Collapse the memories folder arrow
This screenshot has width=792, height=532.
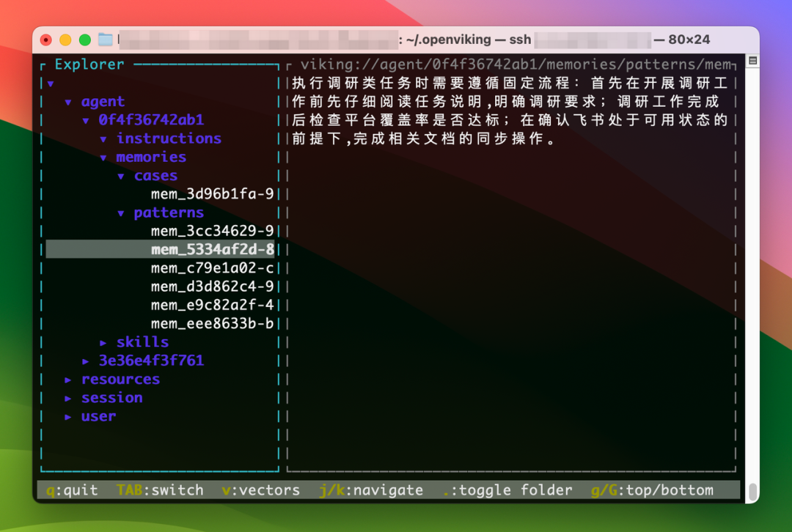[x=103, y=158]
